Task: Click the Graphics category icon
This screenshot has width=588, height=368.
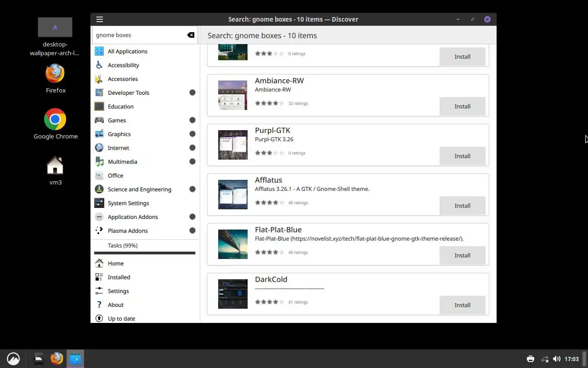Action: pos(99,134)
